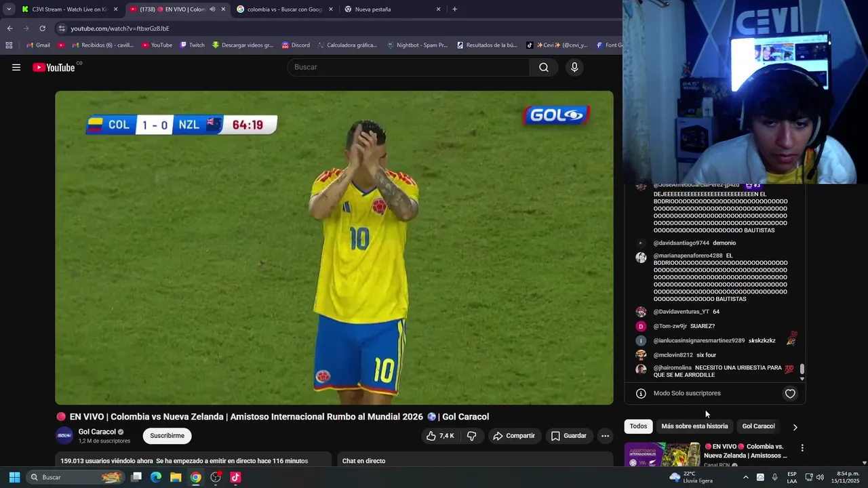Mute the EN VIVO tab audio icon
This screenshot has height=488, width=868.
coord(212,9)
